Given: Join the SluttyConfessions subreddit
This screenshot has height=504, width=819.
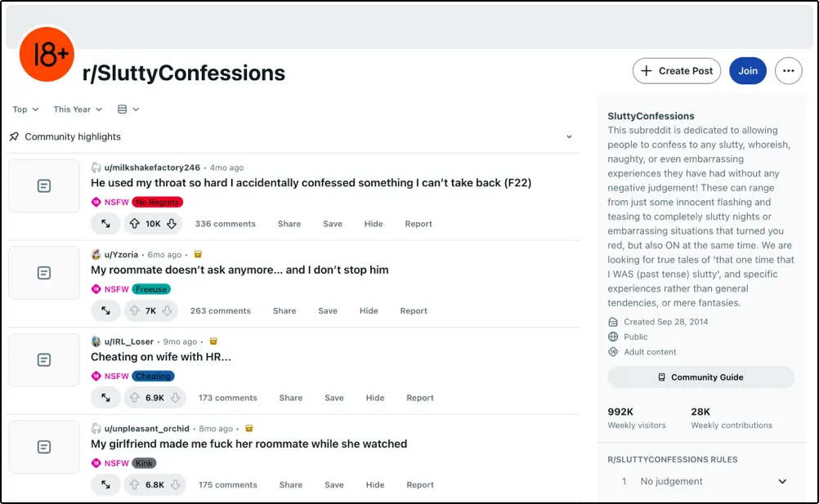Looking at the screenshot, I should pyautogui.click(x=747, y=71).
